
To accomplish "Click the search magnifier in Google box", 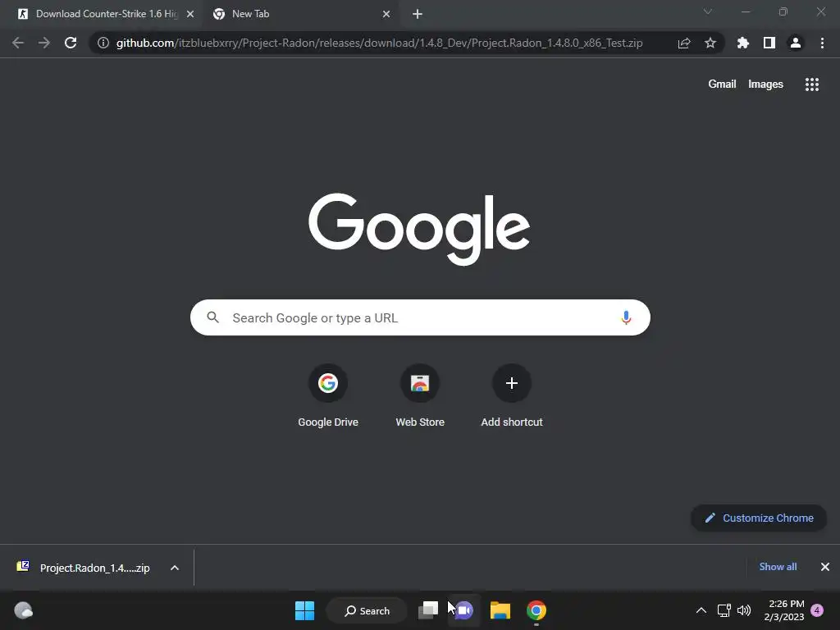I will pyautogui.click(x=212, y=317).
